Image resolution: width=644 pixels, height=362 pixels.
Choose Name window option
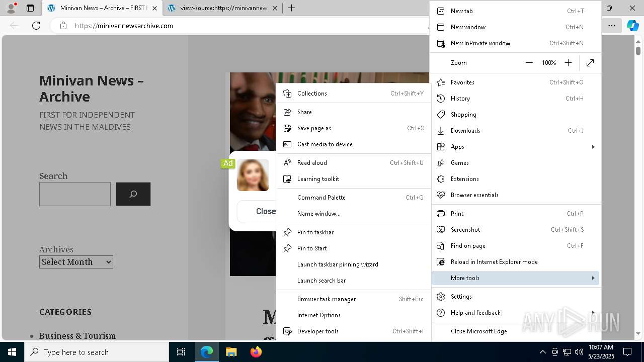coord(353,213)
